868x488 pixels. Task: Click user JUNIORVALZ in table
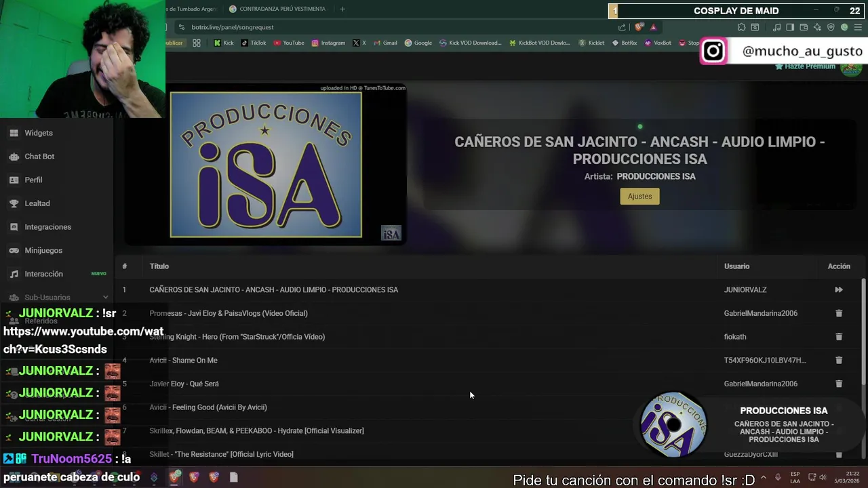tap(745, 289)
